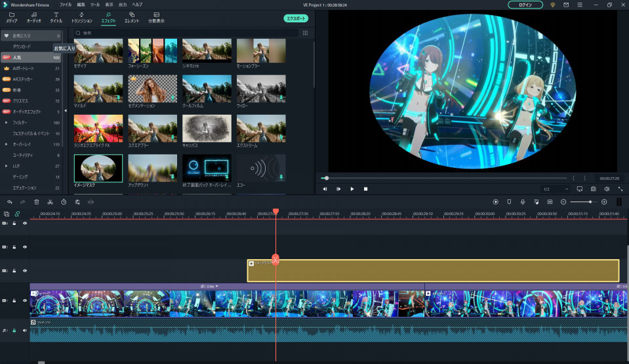Mute audio track 1 speaker
Image resolution: width=629 pixels, height=364 pixels.
tap(25, 331)
